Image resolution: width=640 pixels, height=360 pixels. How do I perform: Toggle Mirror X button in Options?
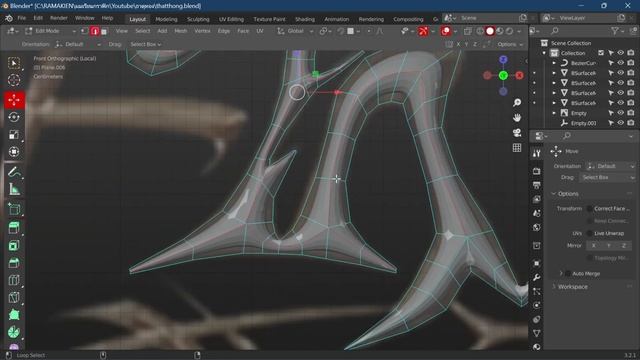pyautogui.click(x=593, y=246)
